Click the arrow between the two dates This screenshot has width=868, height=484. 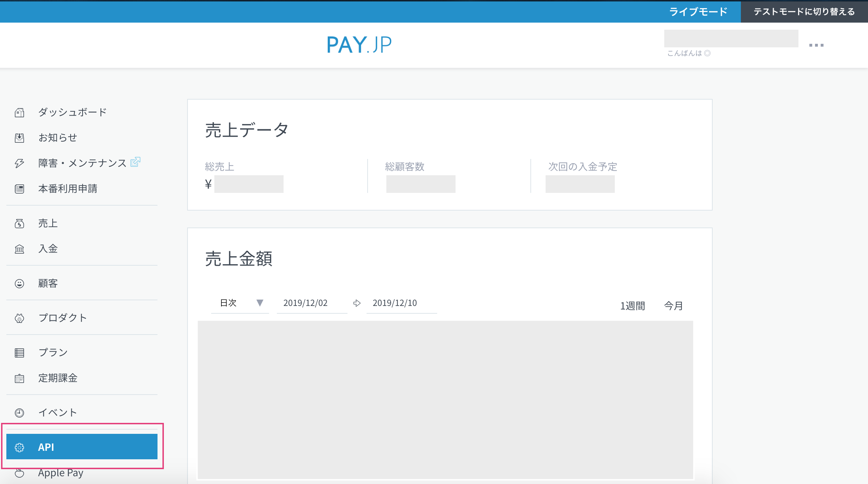click(357, 303)
